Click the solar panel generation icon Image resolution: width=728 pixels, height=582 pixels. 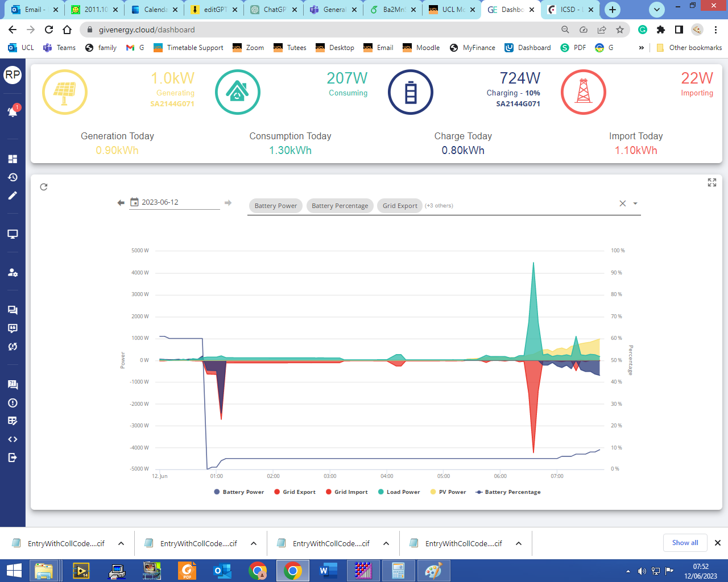pyautogui.click(x=65, y=92)
